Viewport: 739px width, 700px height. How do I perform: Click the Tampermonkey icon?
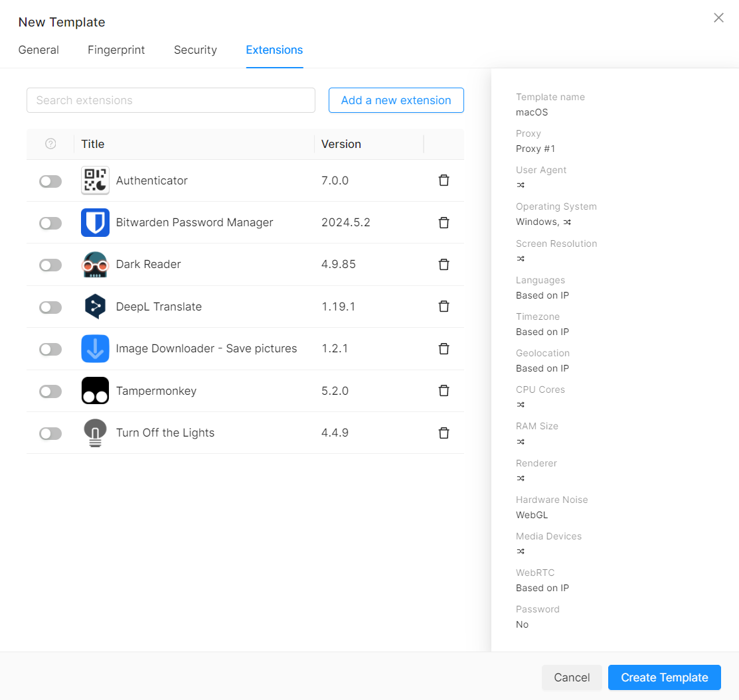click(x=95, y=391)
